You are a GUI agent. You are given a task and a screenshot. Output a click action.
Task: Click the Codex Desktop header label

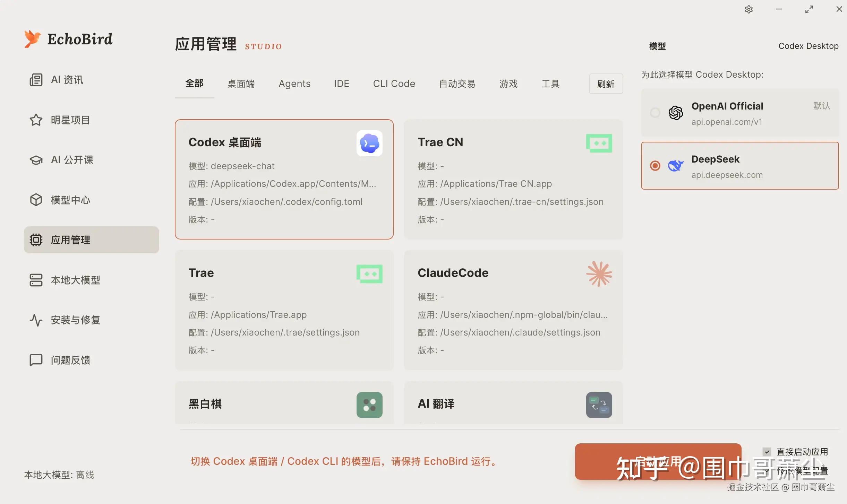coord(808,46)
